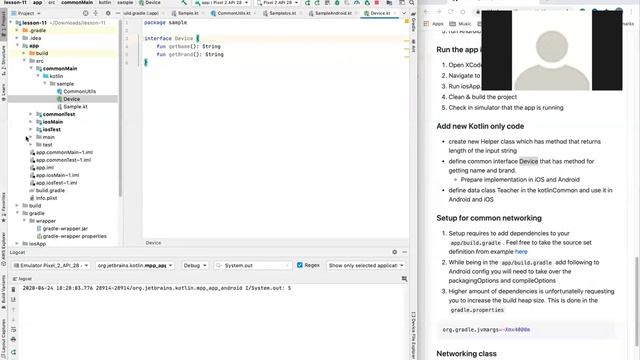Select Sample.kt in project tree
The image size is (640, 360).
[x=72, y=107]
